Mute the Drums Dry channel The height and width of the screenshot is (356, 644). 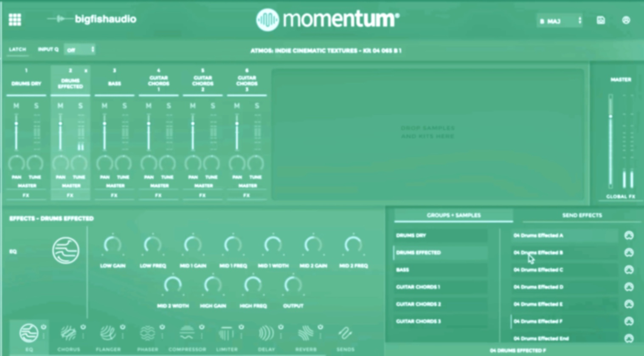pyautogui.click(x=16, y=106)
